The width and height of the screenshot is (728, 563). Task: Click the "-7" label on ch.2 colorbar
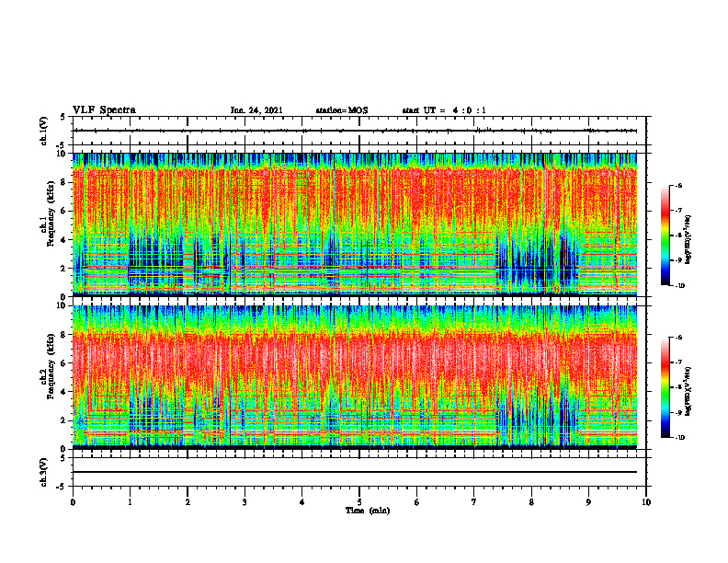[678, 362]
